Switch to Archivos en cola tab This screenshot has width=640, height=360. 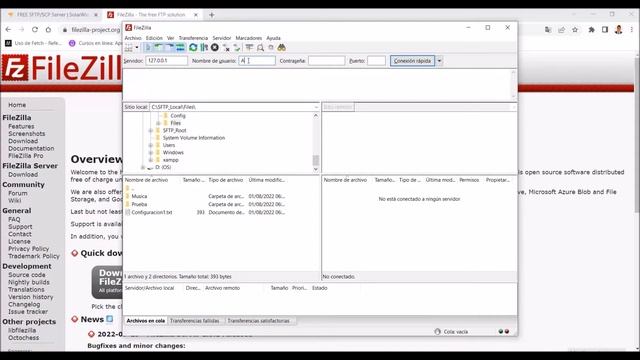point(146,321)
